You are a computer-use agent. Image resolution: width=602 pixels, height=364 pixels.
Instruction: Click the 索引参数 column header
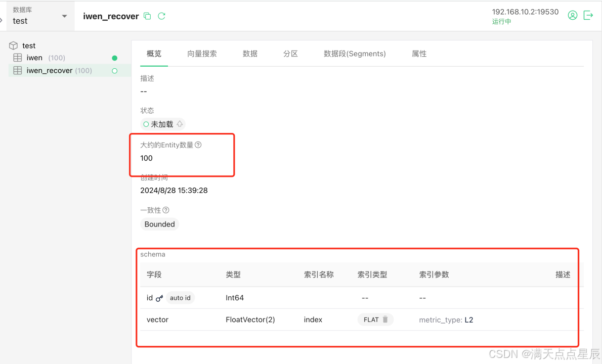click(434, 275)
